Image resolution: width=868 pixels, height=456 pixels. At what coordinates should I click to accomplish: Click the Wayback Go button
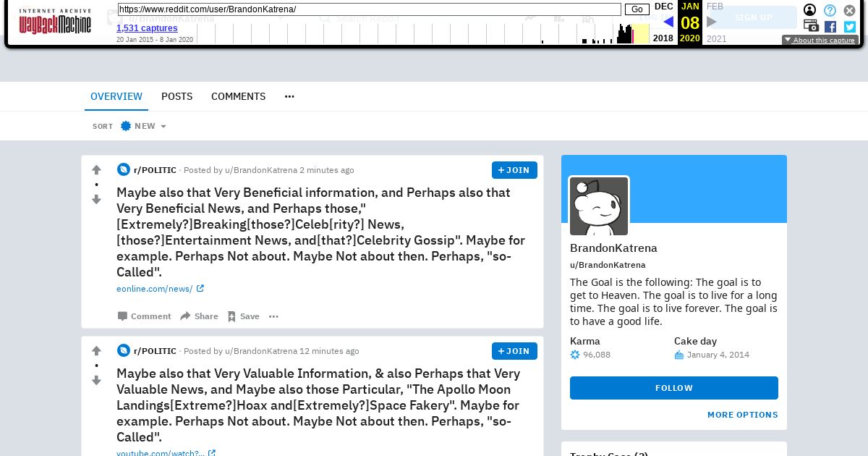(x=637, y=9)
